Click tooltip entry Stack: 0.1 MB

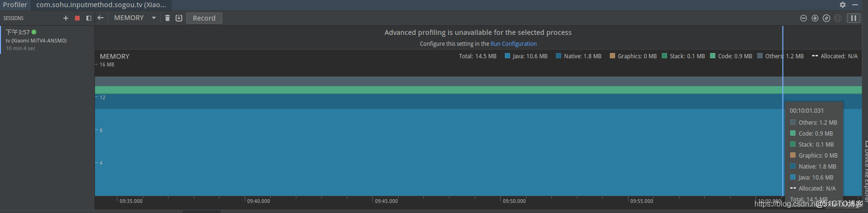(812, 144)
